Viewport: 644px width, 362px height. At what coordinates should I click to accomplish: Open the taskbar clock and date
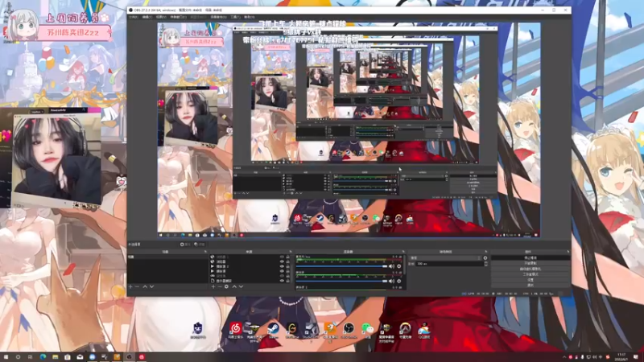pyautogui.click(x=621, y=356)
